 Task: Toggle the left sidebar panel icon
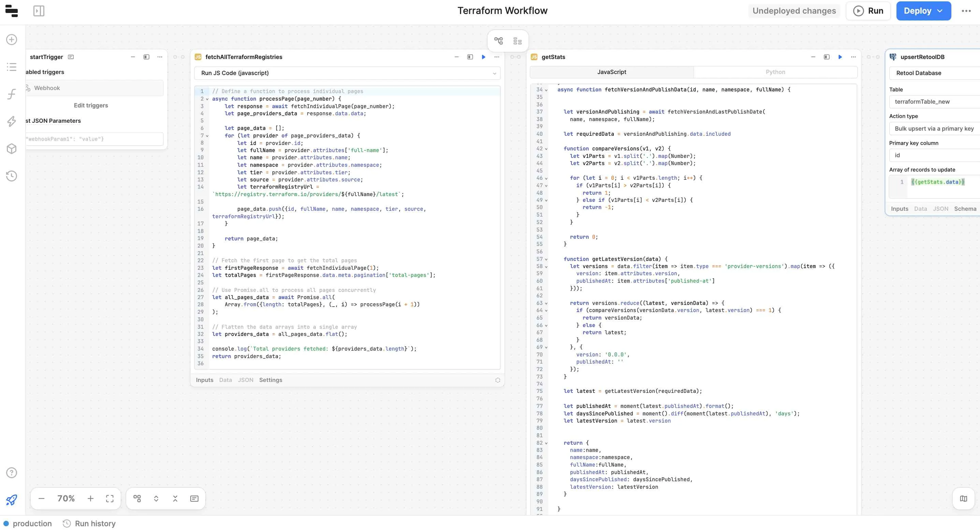(39, 11)
